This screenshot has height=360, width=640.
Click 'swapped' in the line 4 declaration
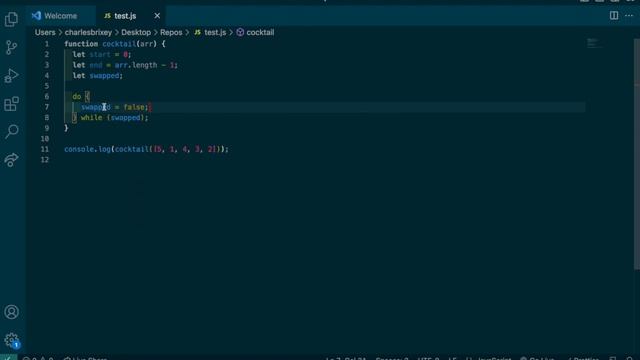(104, 76)
